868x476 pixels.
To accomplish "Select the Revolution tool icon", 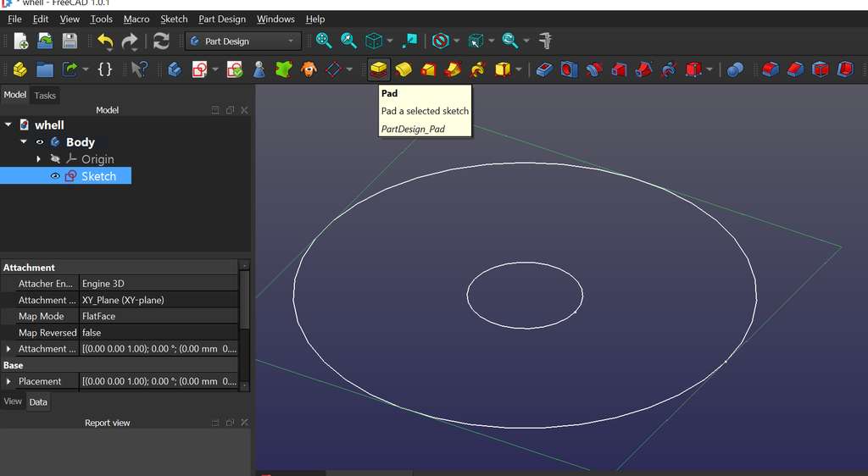I will tap(403, 69).
